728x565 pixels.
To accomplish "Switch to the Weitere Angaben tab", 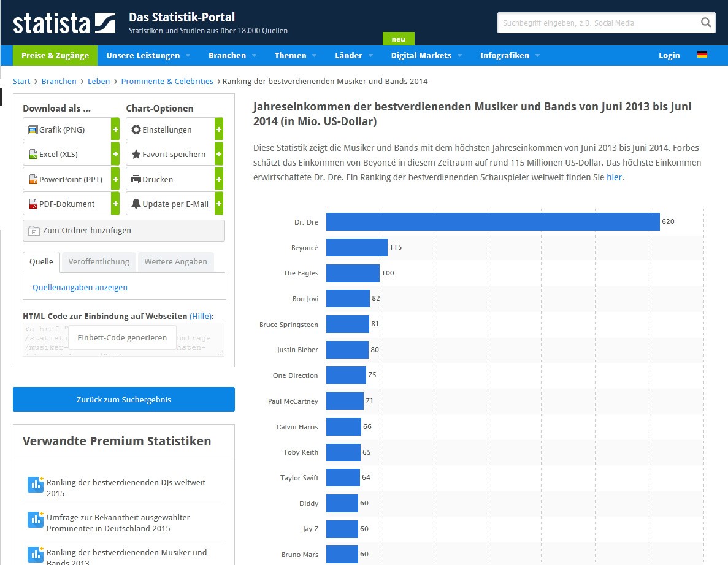I will [x=175, y=262].
